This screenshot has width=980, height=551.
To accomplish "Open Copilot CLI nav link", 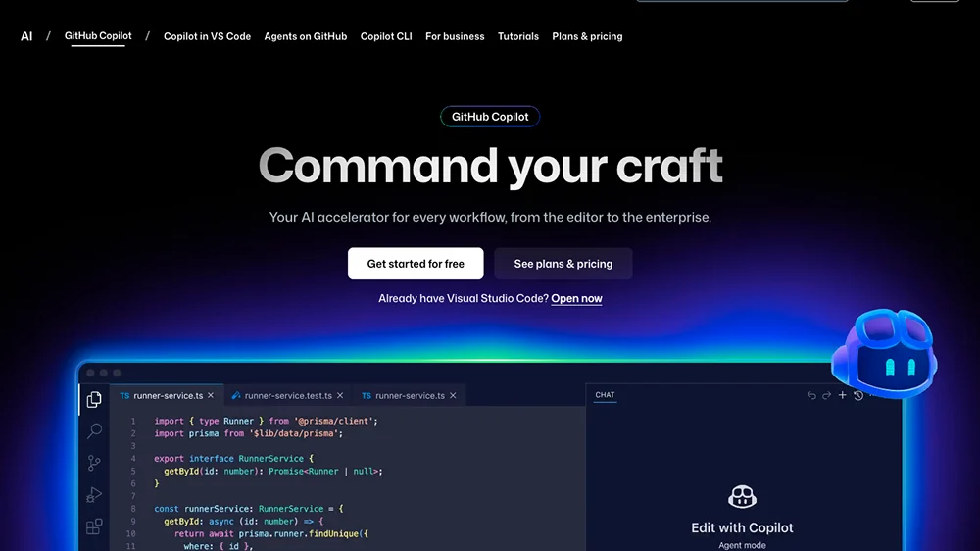I will coord(386,36).
